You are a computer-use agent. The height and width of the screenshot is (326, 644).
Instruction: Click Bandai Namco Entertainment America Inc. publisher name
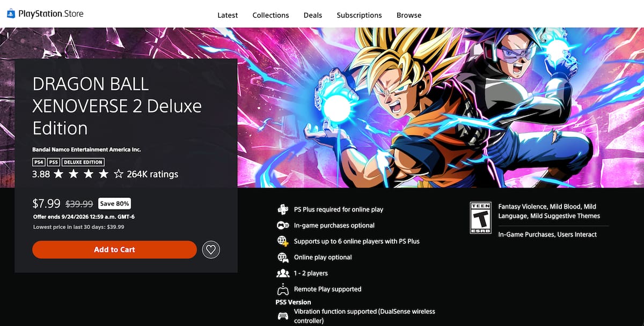click(86, 150)
